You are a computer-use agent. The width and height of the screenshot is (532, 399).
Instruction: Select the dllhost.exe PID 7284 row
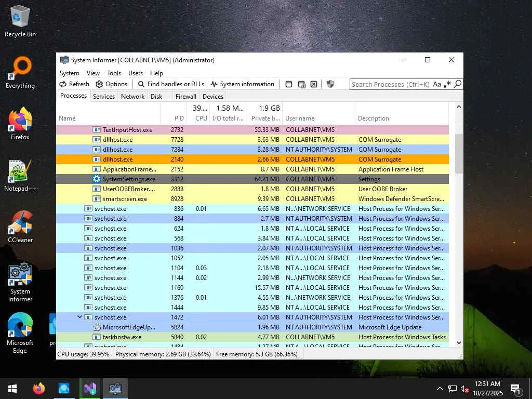(252, 150)
